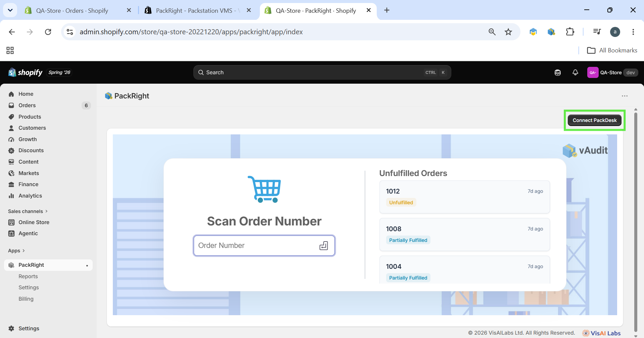The width and height of the screenshot is (644, 338).
Task: Open Home in Shopify sidebar
Action: tap(26, 94)
